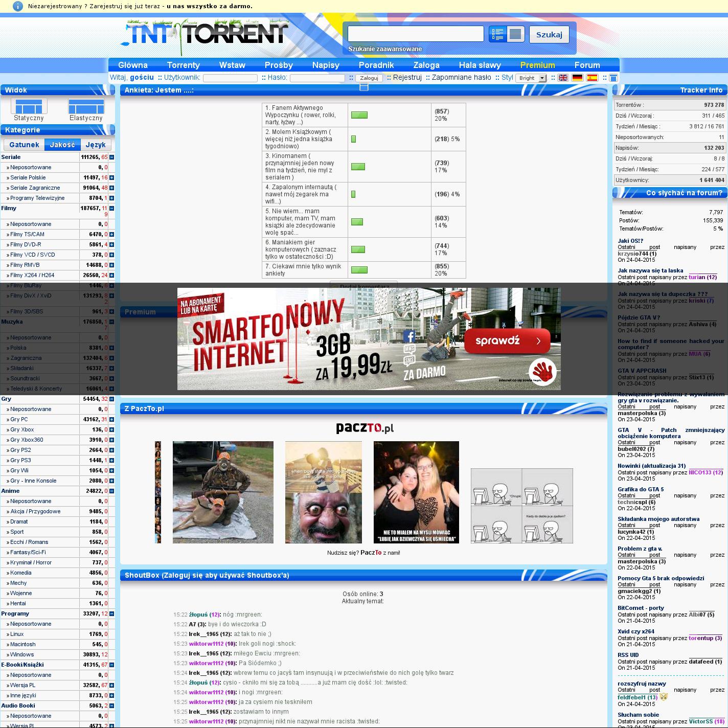Click the Hasło password field

pyautogui.click(x=317, y=78)
